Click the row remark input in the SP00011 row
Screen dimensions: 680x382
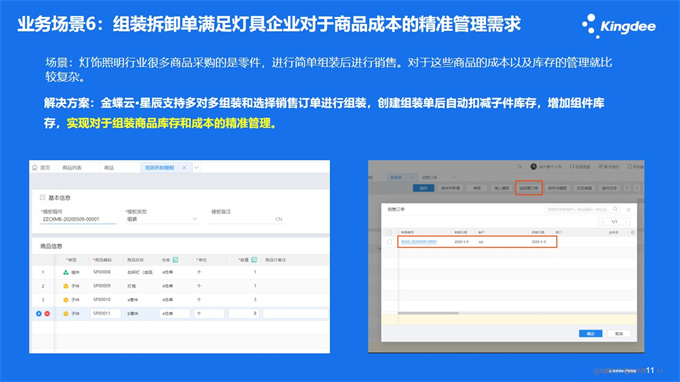pos(296,313)
